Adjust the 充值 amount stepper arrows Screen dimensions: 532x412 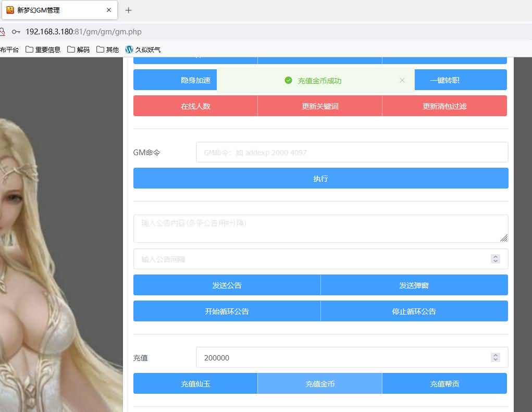pos(496,357)
